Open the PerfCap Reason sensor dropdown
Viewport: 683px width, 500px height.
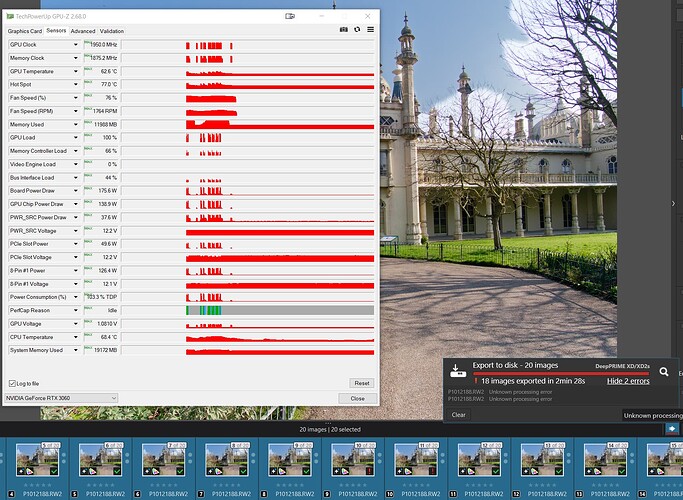(x=75, y=310)
